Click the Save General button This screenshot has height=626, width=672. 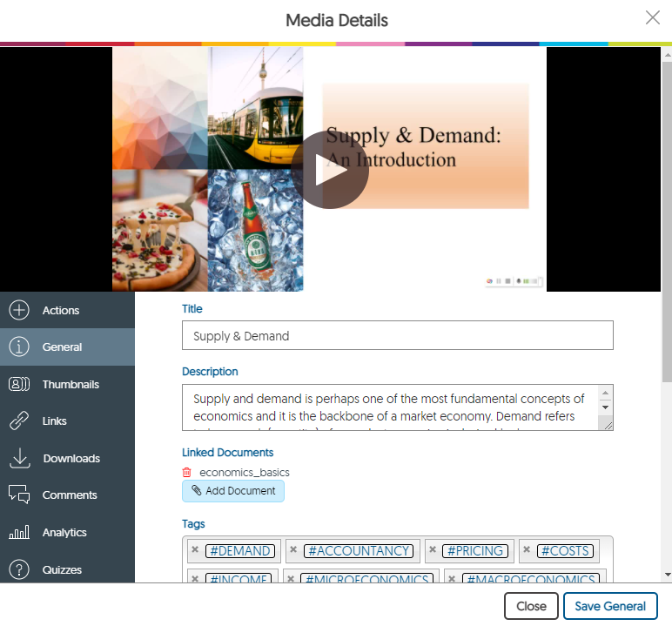[610, 606]
